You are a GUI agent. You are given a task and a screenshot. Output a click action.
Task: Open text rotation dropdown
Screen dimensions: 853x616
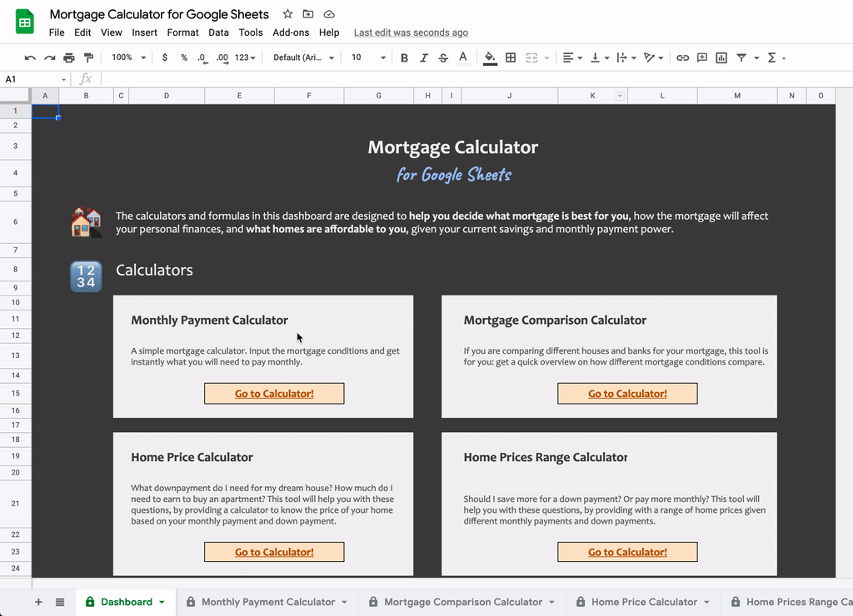[653, 57]
